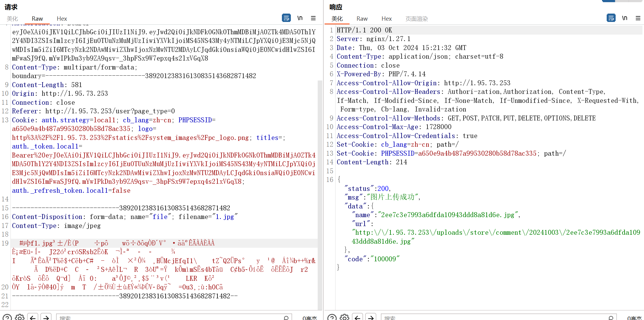Select the 'Origin' header line in request

click(x=60, y=93)
